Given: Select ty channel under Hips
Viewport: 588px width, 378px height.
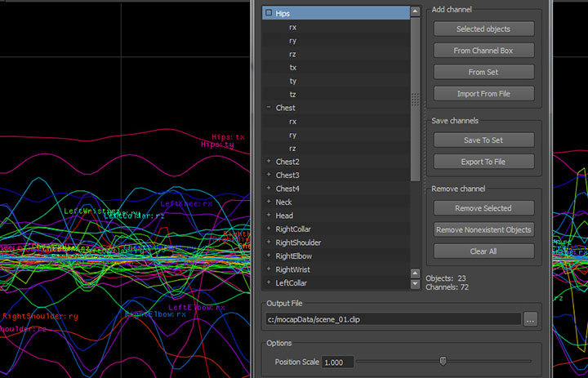Looking at the screenshot, I should tap(293, 81).
